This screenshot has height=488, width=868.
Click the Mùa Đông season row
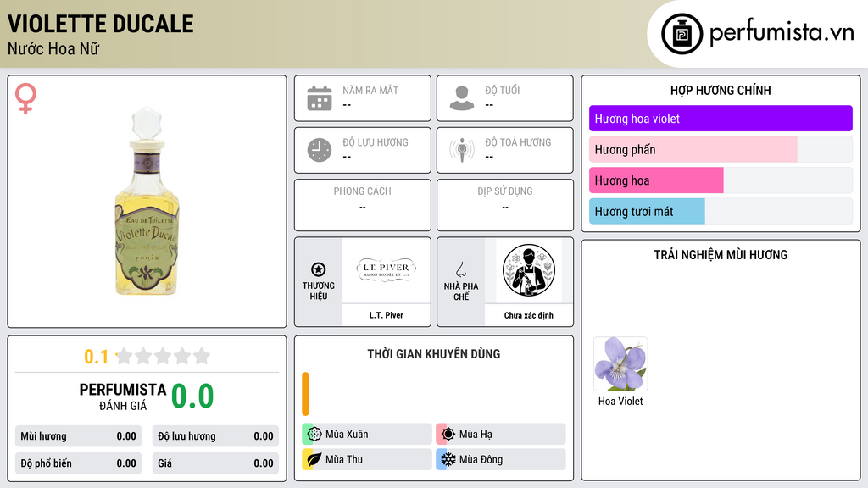point(501,459)
